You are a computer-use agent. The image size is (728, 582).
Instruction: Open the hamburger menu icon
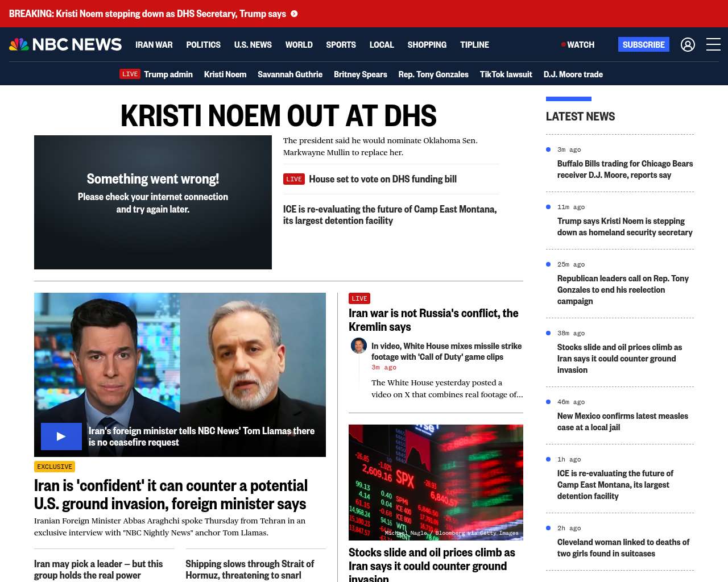pos(713,44)
